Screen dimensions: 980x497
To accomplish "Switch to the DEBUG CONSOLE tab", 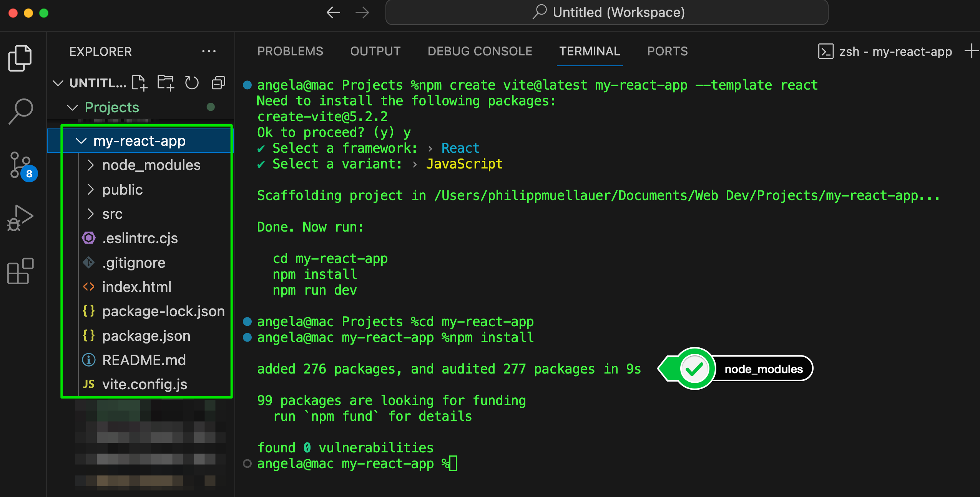I will tap(480, 51).
